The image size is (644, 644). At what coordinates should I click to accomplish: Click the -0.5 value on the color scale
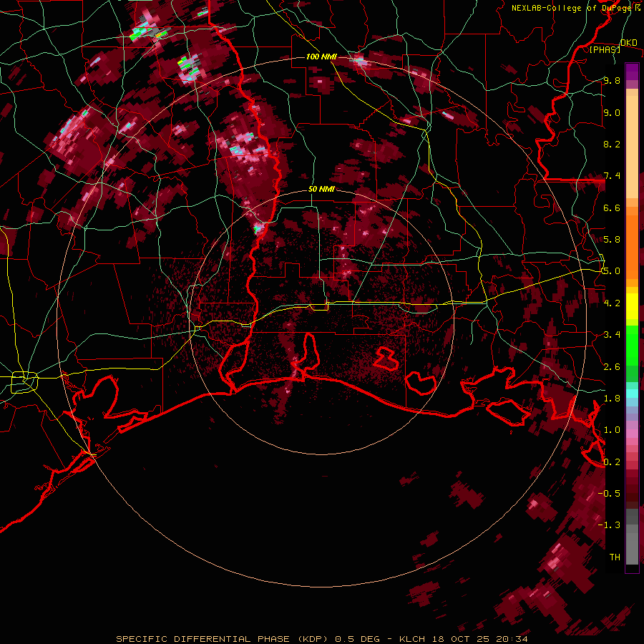coord(609,493)
